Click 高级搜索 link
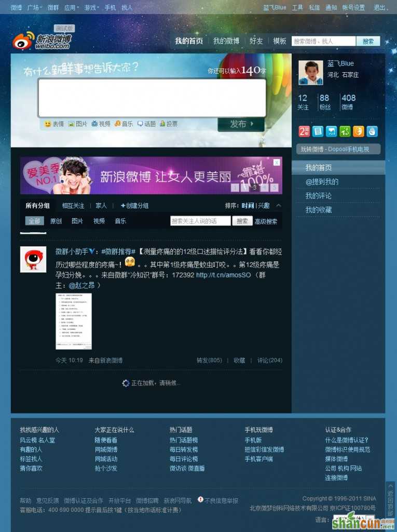 click(266, 221)
